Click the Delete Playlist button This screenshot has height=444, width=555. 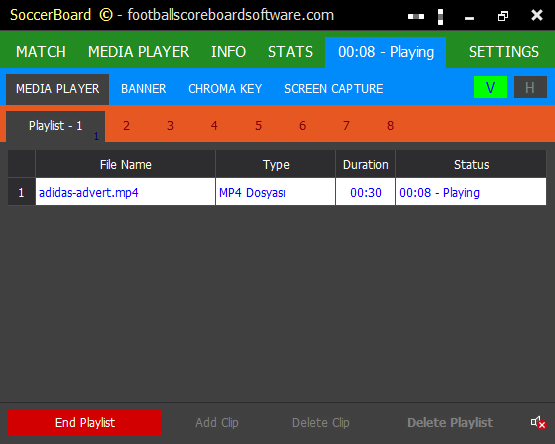pyautogui.click(x=450, y=422)
